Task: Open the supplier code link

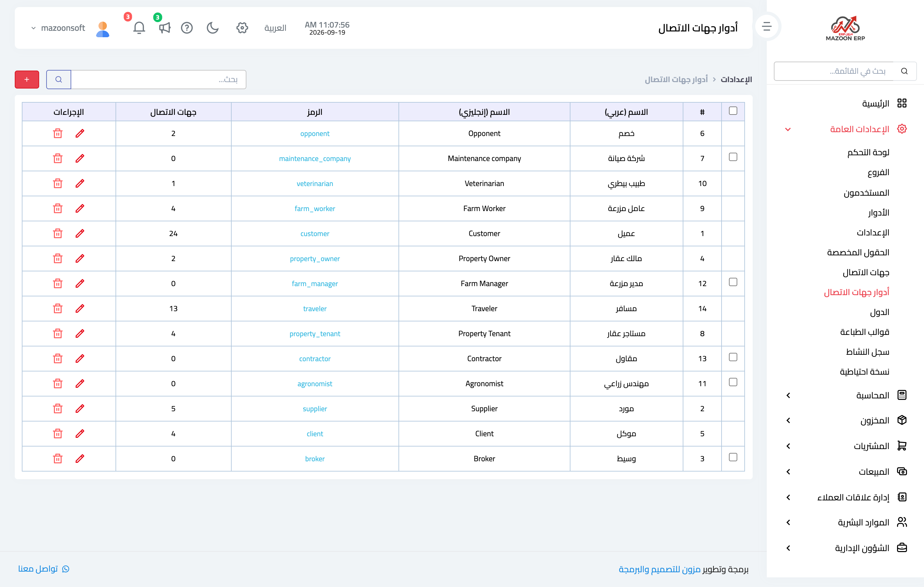Action: [315, 409]
